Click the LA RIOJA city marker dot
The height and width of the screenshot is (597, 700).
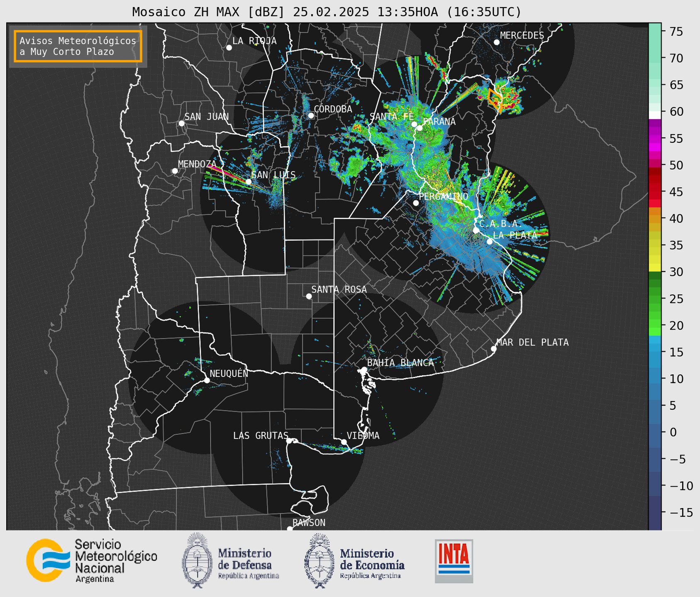point(229,48)
